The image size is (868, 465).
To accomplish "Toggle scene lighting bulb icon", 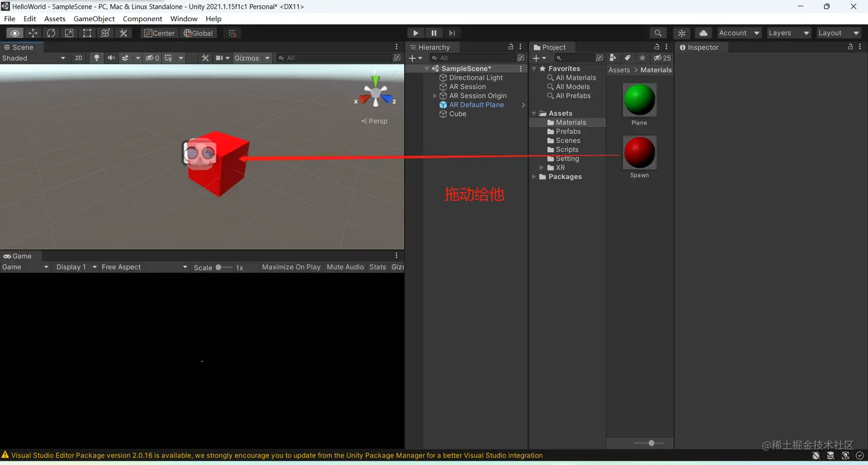I will click(96, 58).
